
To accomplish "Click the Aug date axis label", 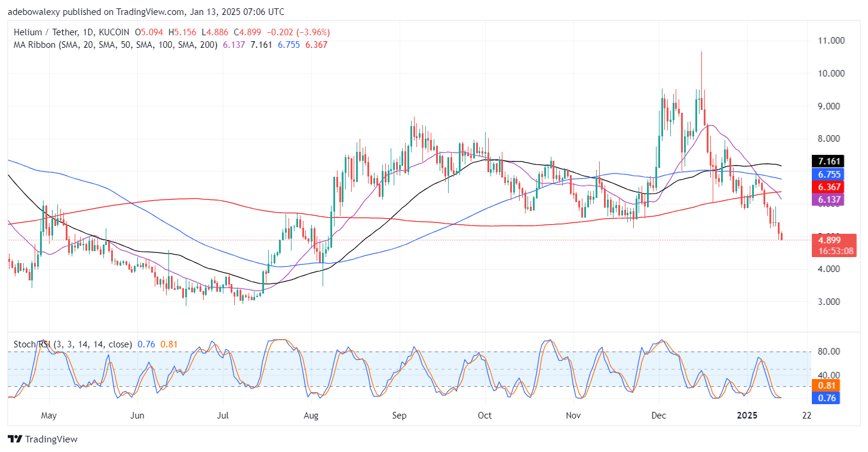I will click(x=311, y=416).
